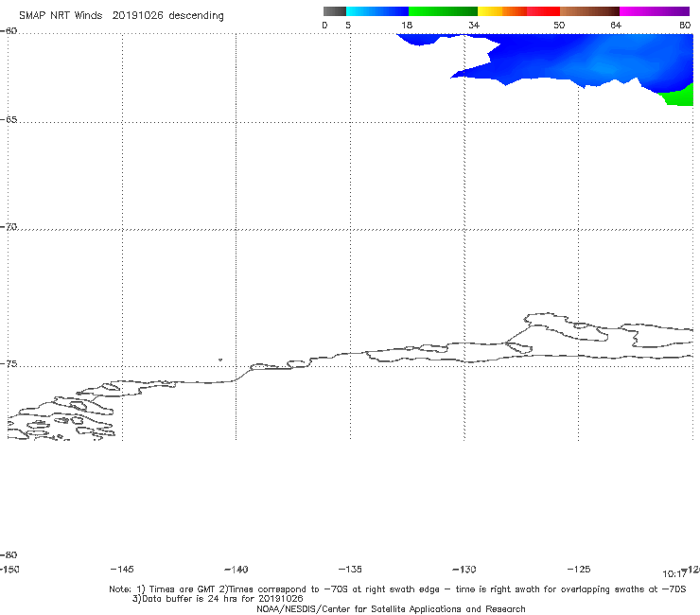This screenshot has width=700, height=615.
Task: Click the latitude label '-65'
Action: click(9, 120)
